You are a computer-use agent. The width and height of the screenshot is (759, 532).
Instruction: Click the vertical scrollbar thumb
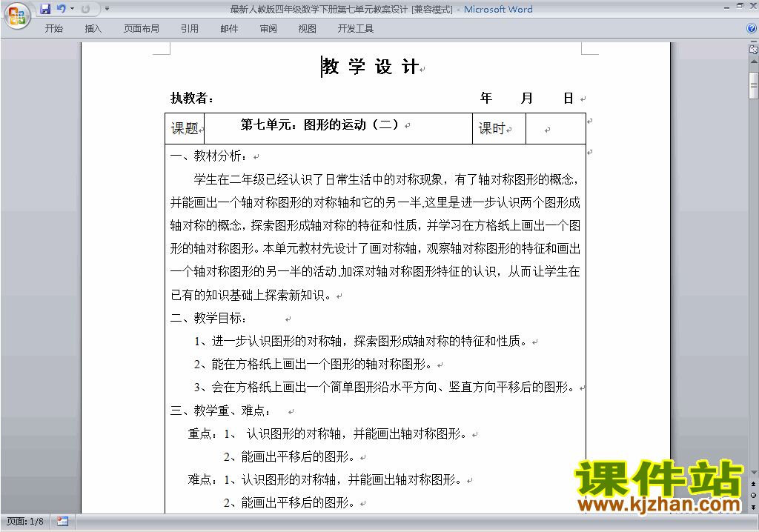pyautogui.click(x=753, y=86)
